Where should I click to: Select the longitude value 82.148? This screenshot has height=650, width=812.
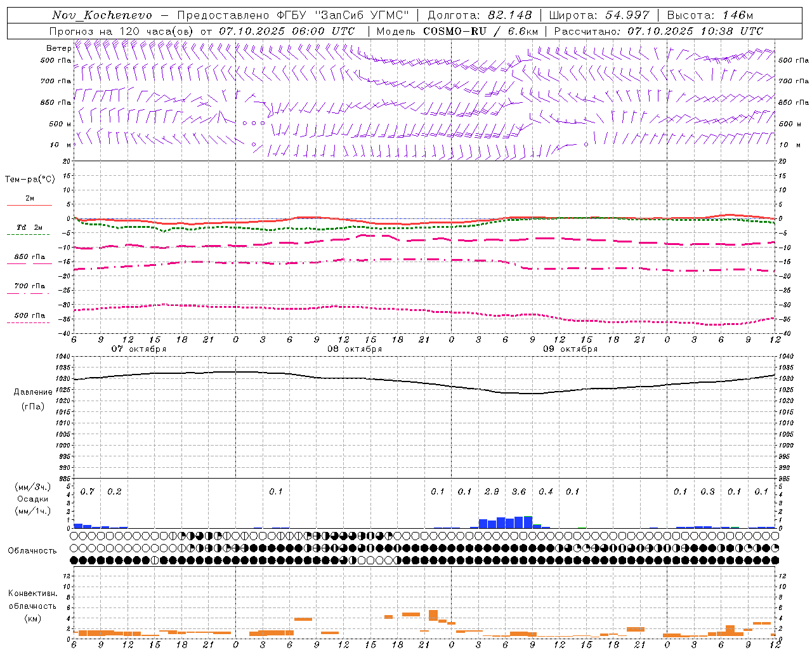click(510, 15)
